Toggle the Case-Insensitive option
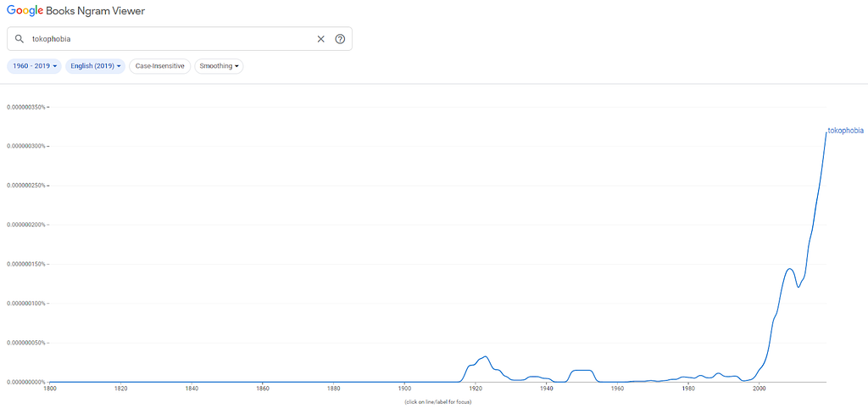 [160, 66]
